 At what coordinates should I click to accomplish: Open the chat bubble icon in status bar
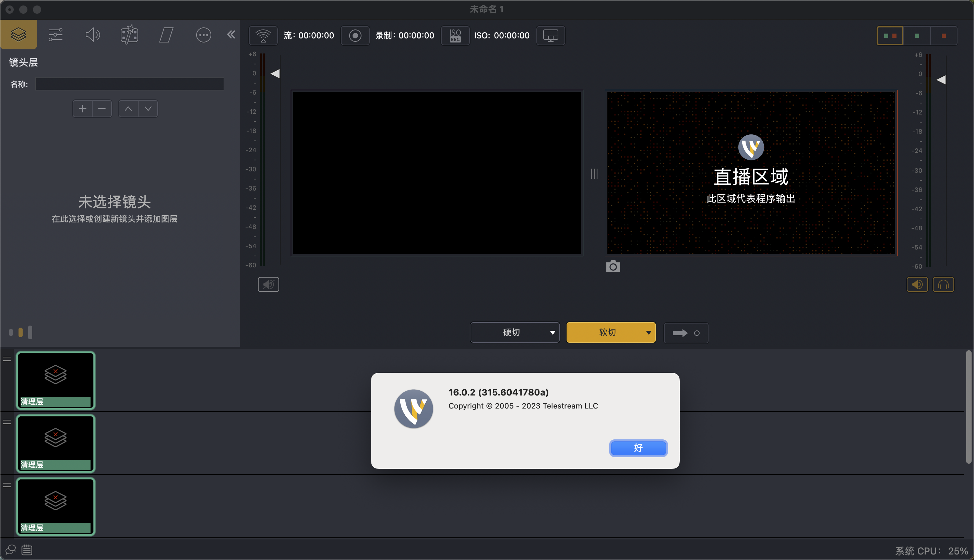tap(11, 550)
